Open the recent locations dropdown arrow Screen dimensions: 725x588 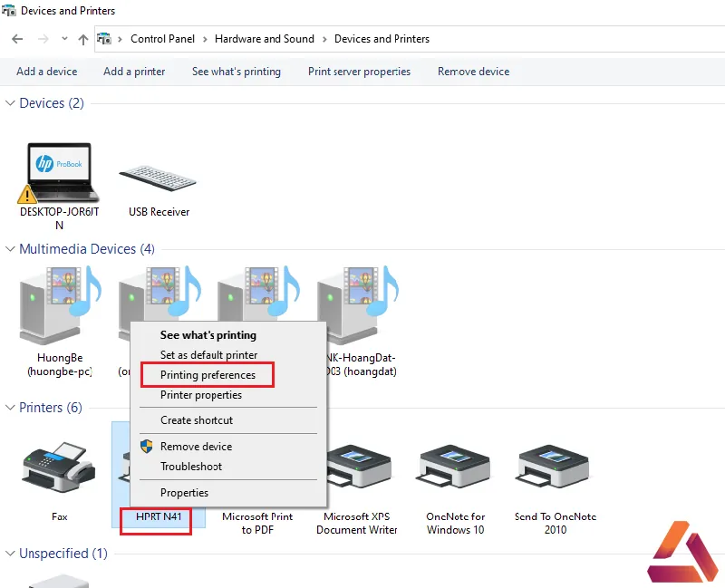pos(64,39)
